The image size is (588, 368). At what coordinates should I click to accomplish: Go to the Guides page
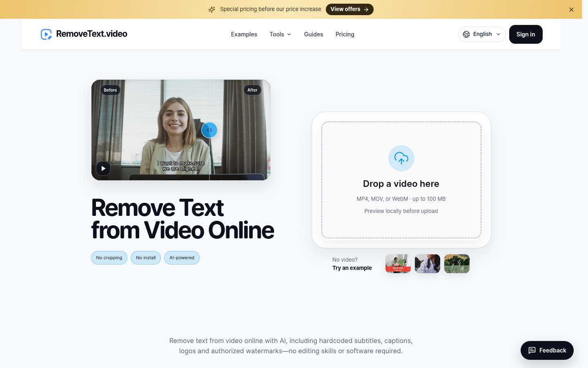pyautogui.click(x=314, y=34)
